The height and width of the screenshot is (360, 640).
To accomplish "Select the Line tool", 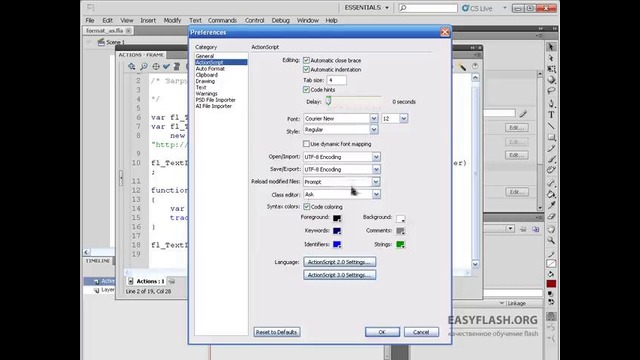I will click(551, 126).
